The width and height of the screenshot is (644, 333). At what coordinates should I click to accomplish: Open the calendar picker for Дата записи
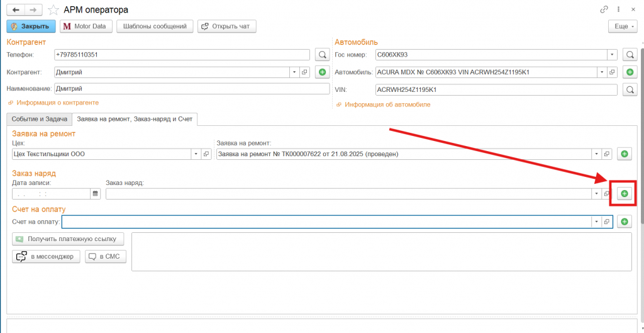click(96, 194)
